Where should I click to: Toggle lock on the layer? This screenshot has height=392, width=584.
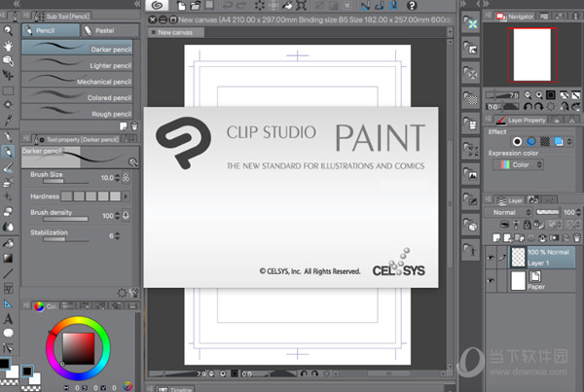pyautogui.click(x=527, y=224)
